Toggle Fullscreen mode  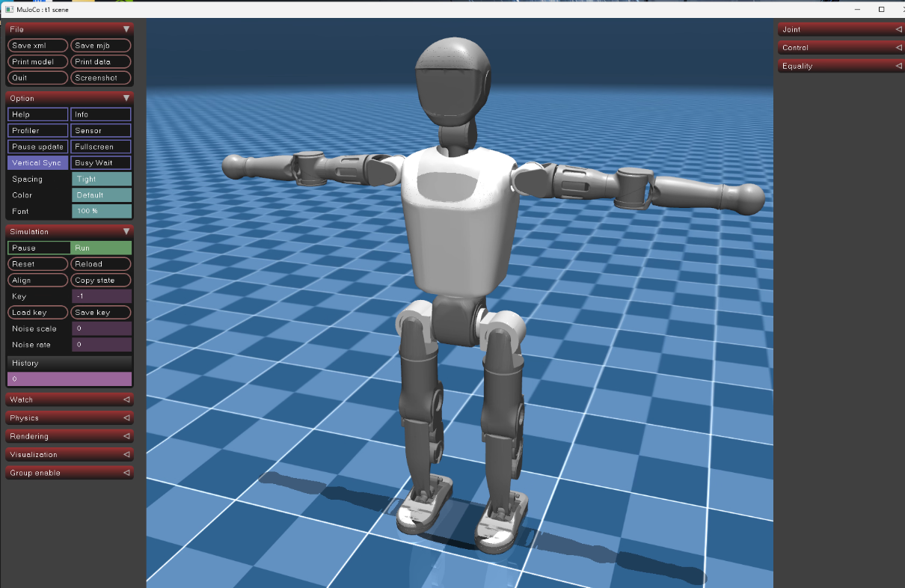click(101, 147)
